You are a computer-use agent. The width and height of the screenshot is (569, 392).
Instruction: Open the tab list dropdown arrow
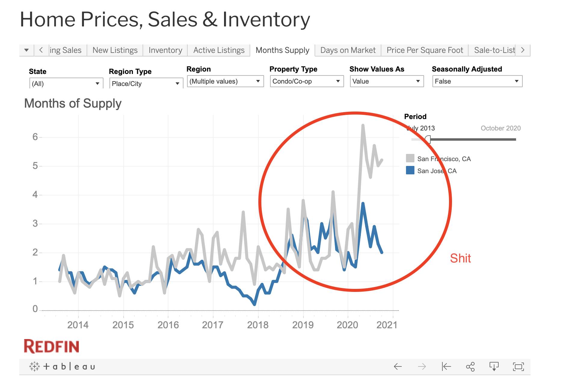[x=26, y=50]
